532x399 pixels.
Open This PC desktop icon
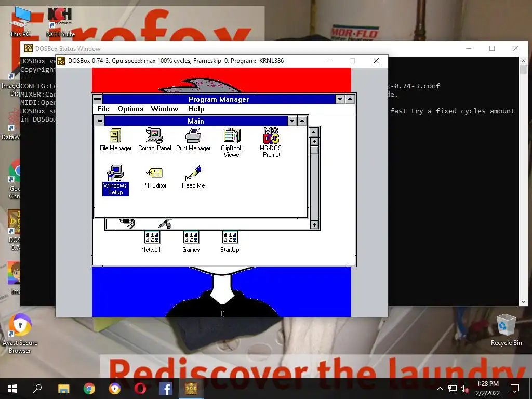tap(20, 21)
